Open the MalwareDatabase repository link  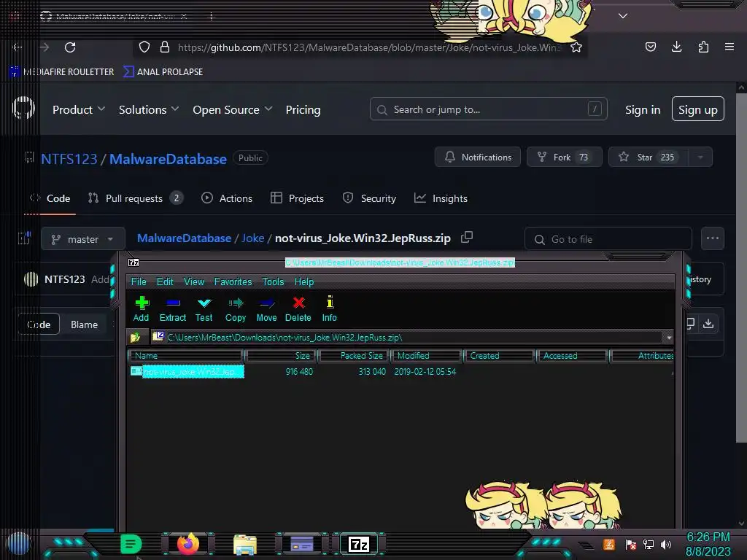(169, 158)
